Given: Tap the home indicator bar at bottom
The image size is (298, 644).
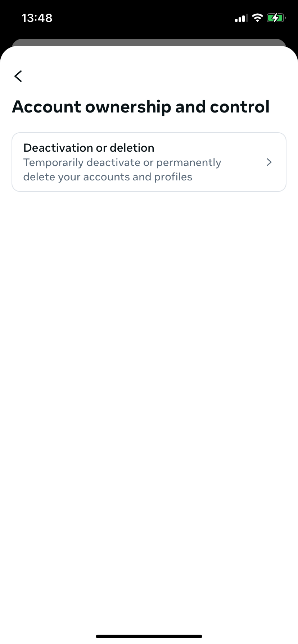Looking at the screenshot, I should (x=149, y=635).
